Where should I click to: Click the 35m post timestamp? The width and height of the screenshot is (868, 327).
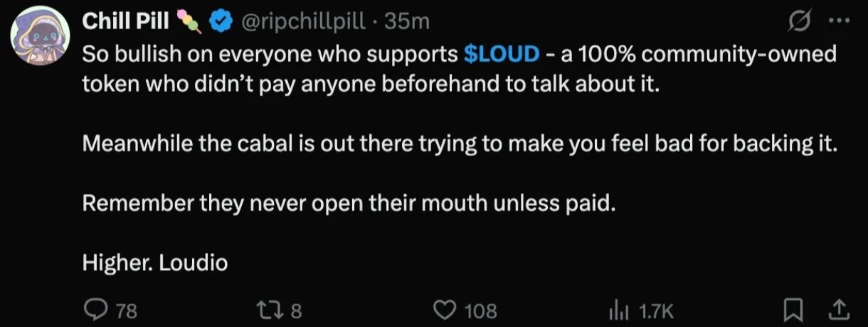(407, 23)
